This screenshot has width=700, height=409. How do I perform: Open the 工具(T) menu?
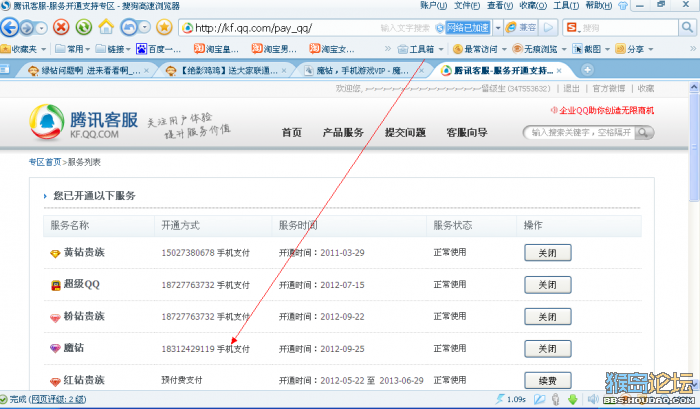pyautogui.click(x=566, y=5)
